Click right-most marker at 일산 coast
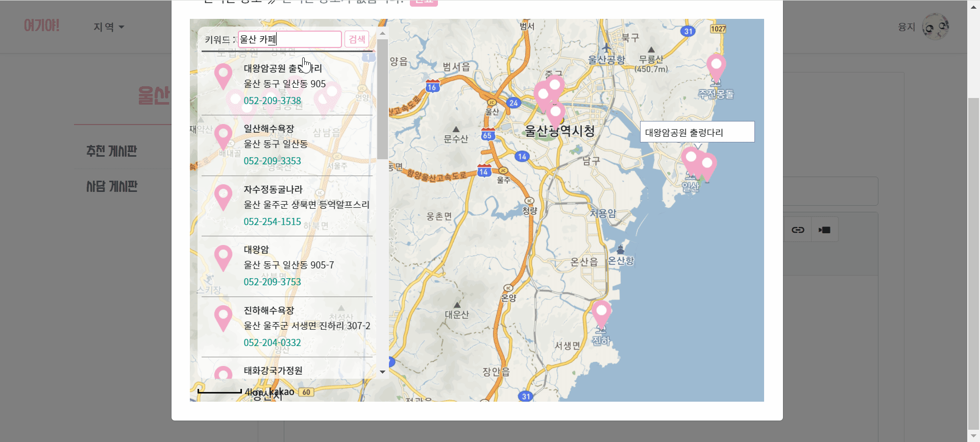This screenshot has height=442, width=980. [707, 167]
